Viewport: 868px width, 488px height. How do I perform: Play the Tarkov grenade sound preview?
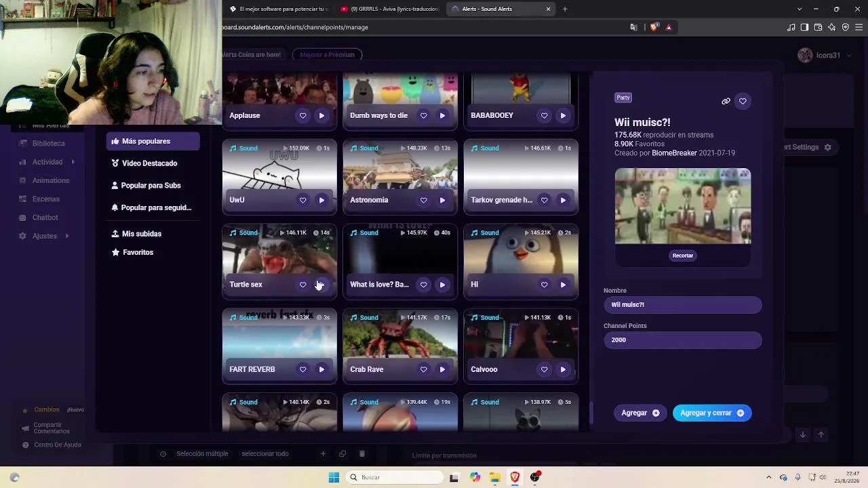click(563, 200)
